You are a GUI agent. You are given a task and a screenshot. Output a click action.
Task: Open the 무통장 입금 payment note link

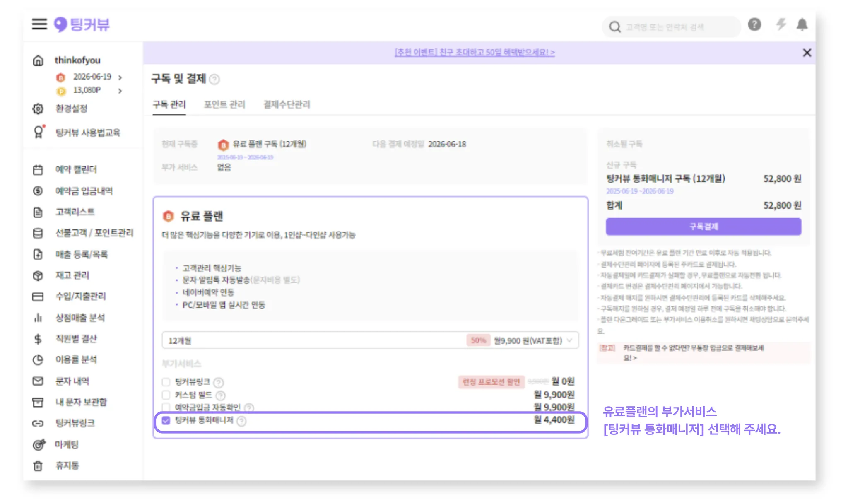point(694,353)
